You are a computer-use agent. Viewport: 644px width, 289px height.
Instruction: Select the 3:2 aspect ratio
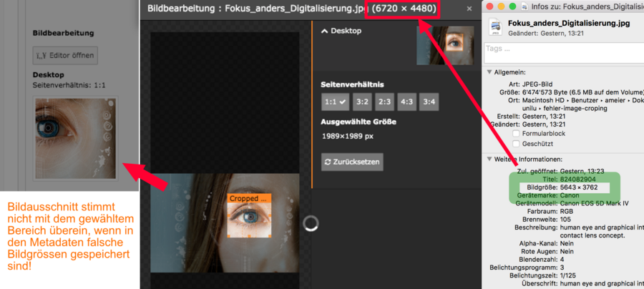pyautogui.click(x=362, y=102)
